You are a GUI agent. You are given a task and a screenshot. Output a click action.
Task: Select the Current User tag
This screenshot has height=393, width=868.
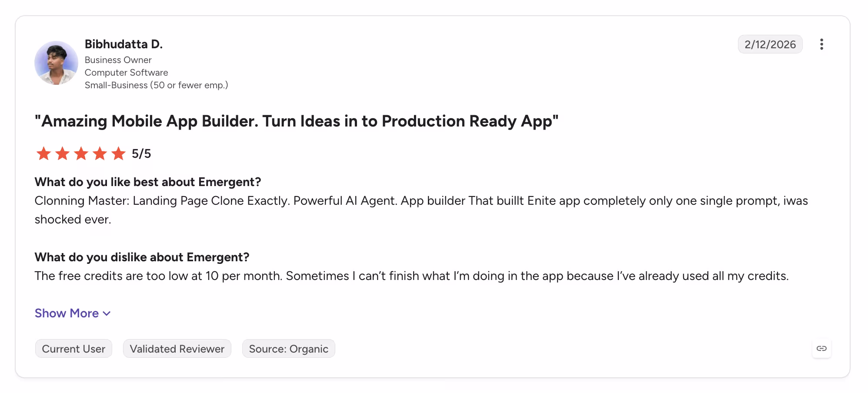click(x=73, y=349)
